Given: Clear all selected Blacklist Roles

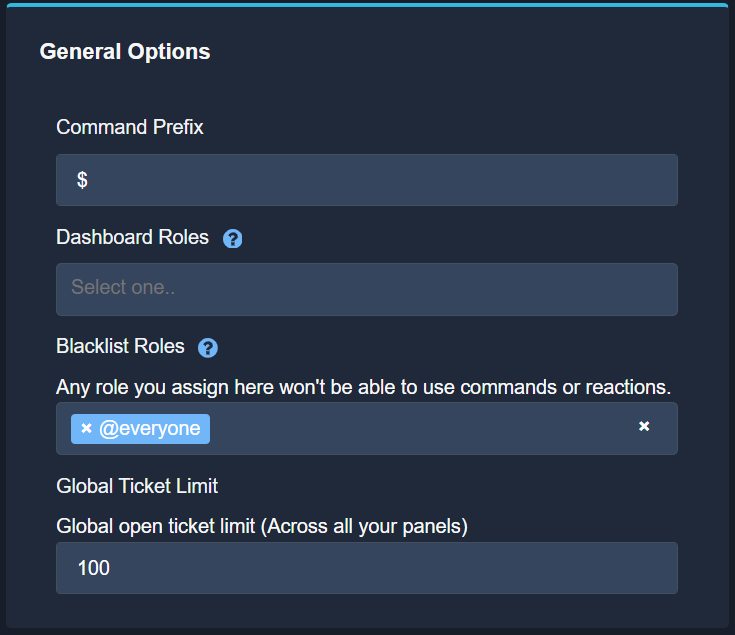Looking at the screenshot, I should 644,427.
